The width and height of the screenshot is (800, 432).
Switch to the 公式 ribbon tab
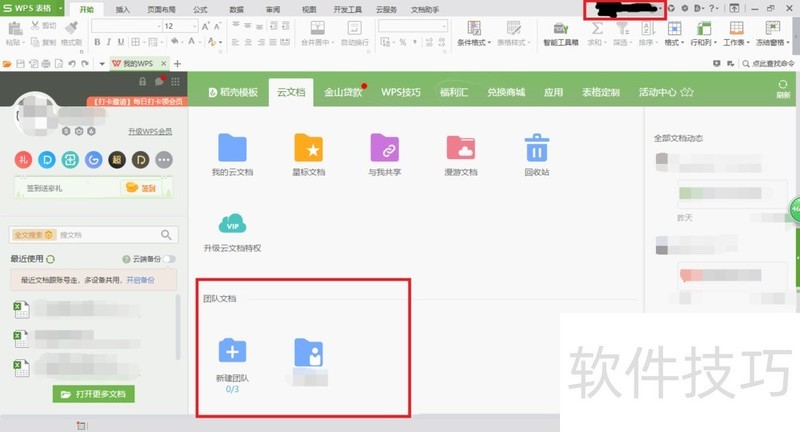(200, 10)
